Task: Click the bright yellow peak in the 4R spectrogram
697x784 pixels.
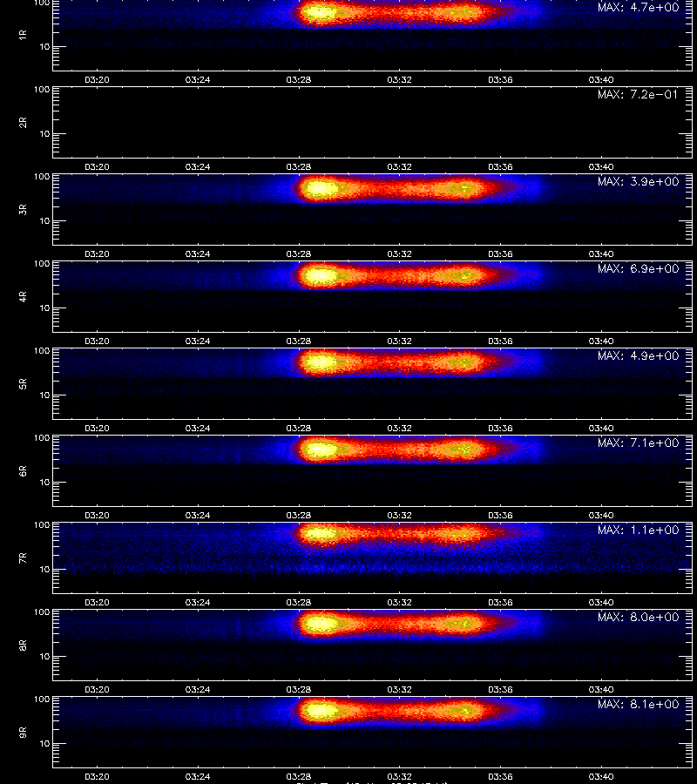Action: [320, 275]
